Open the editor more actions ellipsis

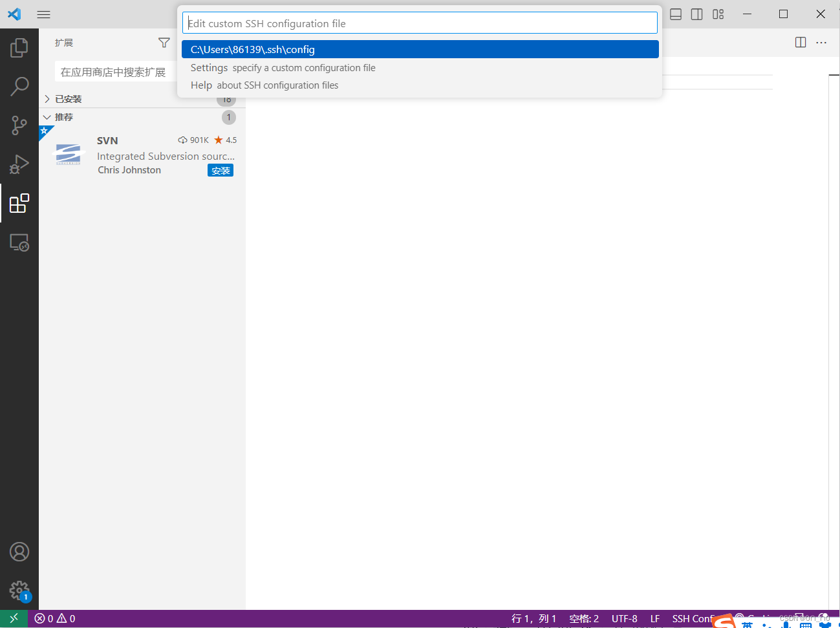821,43
